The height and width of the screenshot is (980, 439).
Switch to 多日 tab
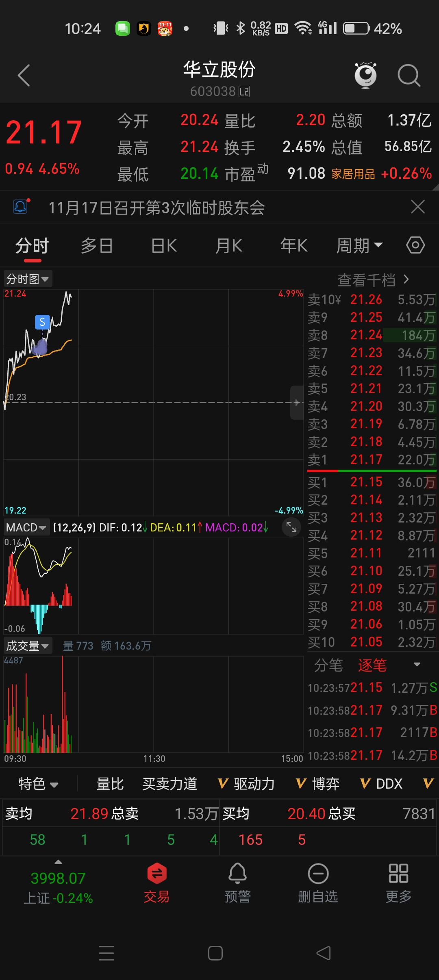point(97,246)
